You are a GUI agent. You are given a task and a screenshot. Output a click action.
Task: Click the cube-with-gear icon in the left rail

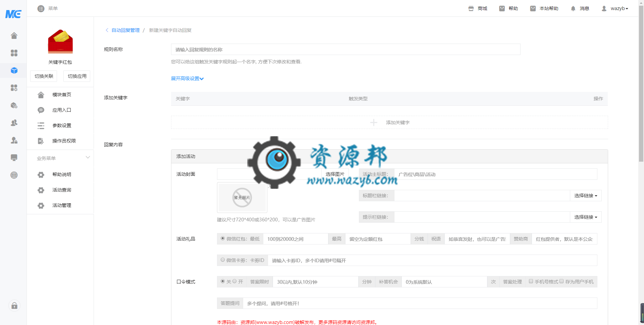(14, 105)
